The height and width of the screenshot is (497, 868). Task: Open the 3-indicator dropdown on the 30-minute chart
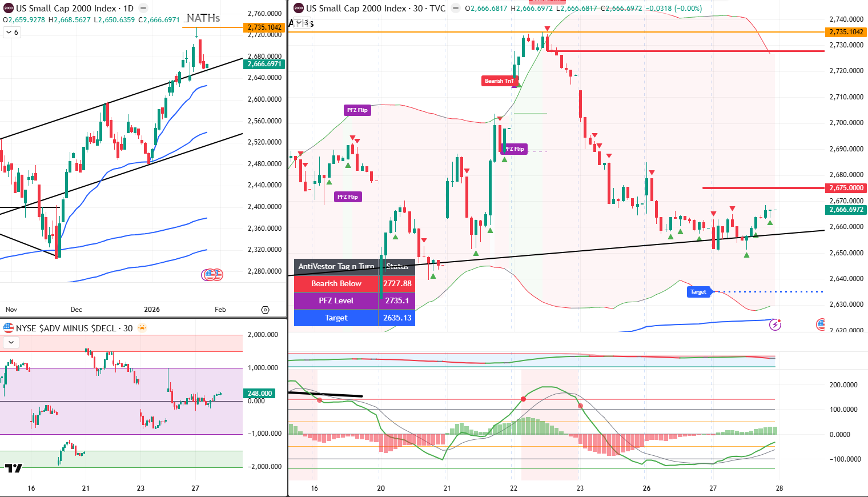coord(301,23)
